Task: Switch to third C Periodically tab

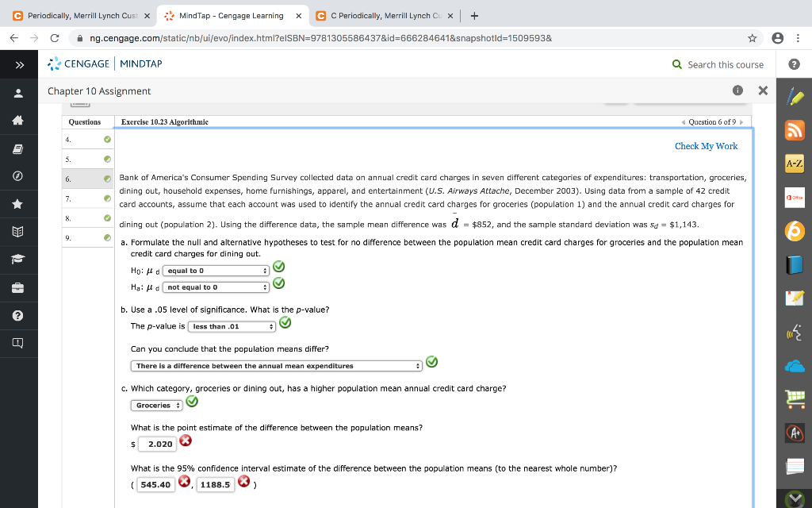Action: [x=385, y=16]
